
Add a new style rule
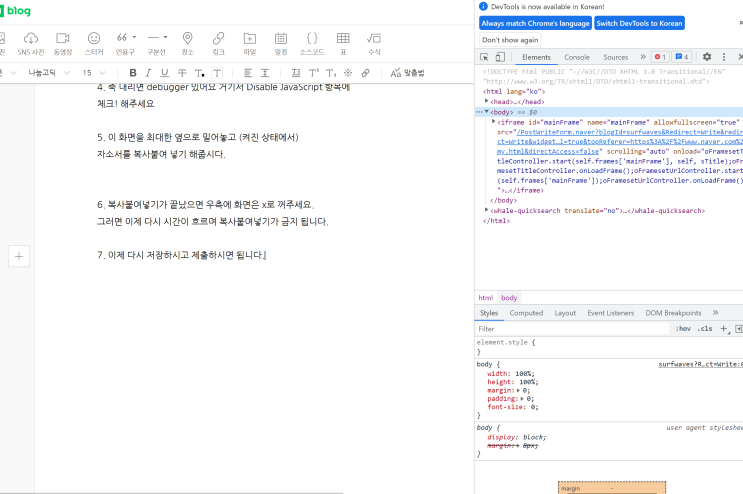tap(723, 328)
